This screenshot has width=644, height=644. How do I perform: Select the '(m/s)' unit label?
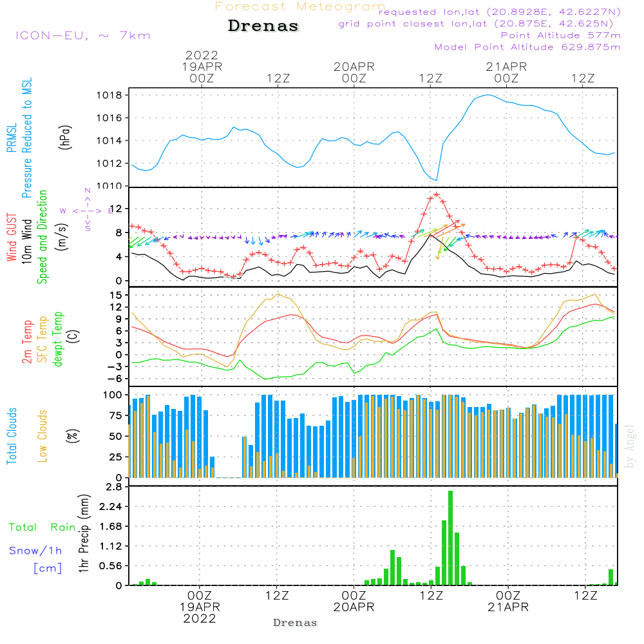pos(62,237)
